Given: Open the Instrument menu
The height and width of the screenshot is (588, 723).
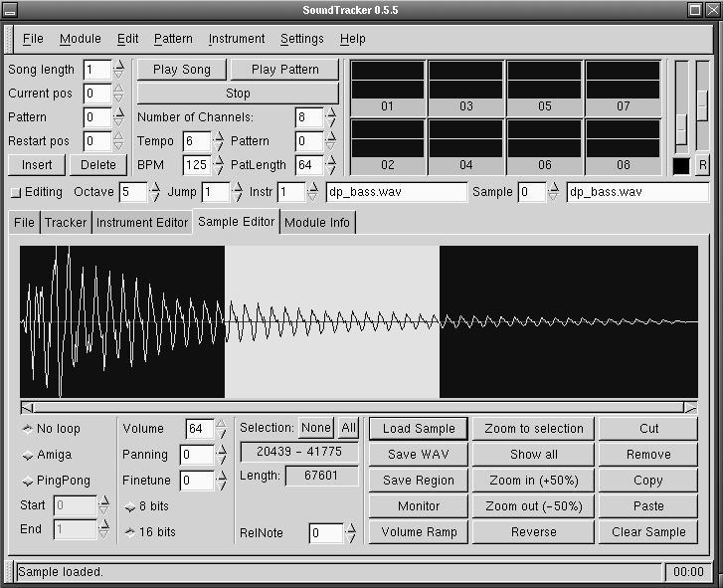Looking at the screenshot, I should pos(236,39).
